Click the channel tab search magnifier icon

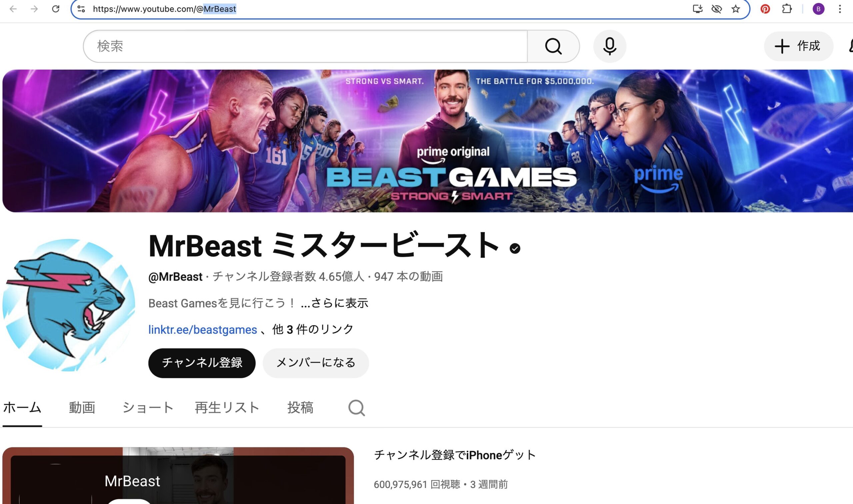[356, 407]
